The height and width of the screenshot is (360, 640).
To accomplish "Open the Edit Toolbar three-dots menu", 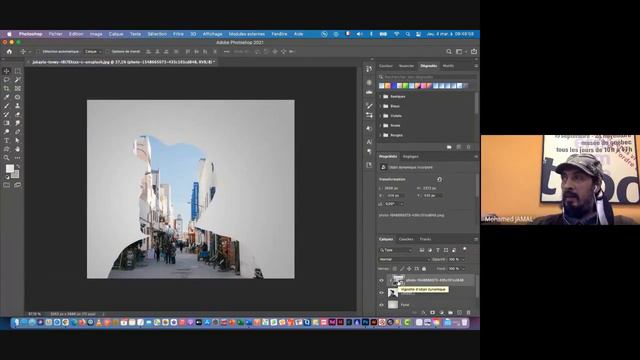I will 18,158.
